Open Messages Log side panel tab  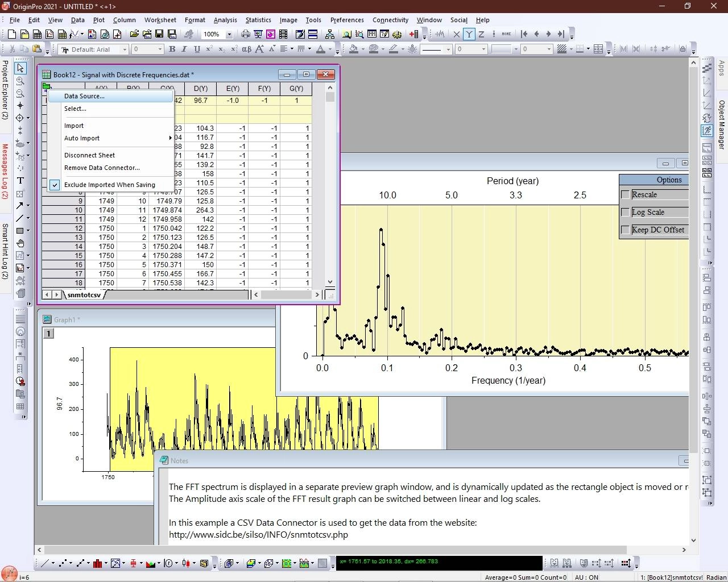tap(5, 171)
